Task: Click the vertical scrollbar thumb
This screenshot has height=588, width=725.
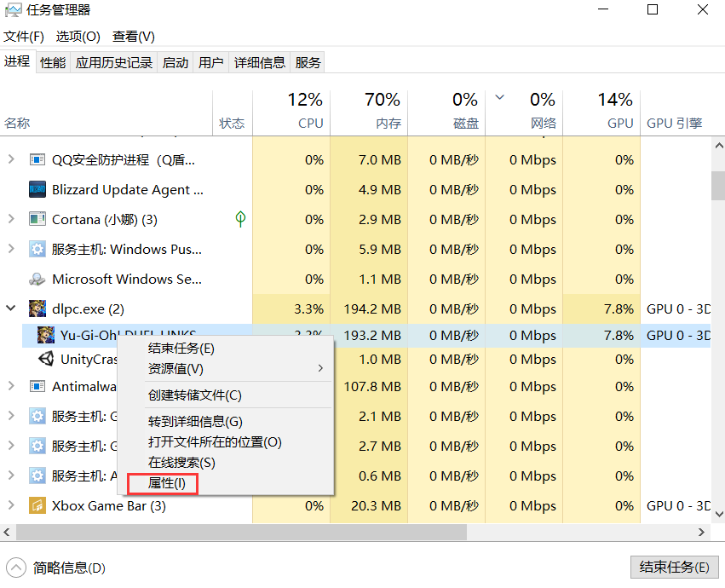Action: (x=718, y=186)
